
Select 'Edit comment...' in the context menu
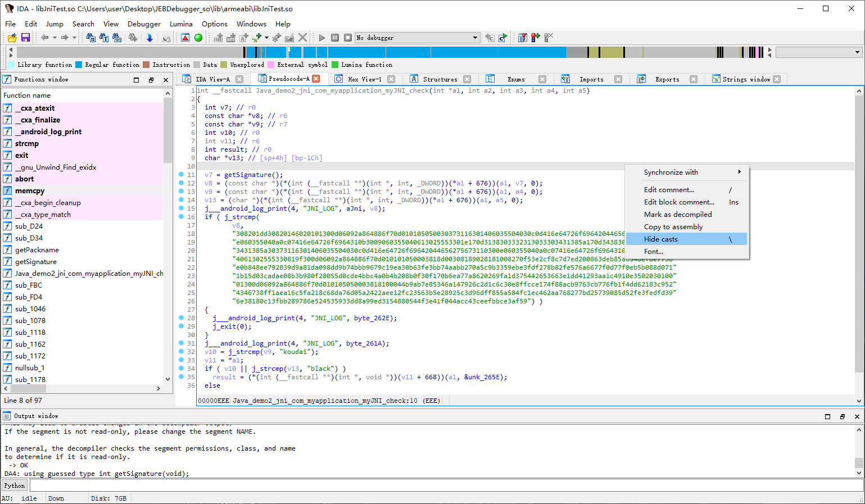(686, 189)
